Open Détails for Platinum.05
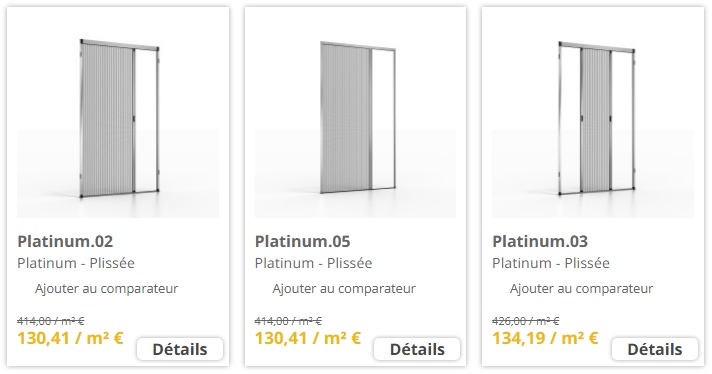 [x=417, y=349]
